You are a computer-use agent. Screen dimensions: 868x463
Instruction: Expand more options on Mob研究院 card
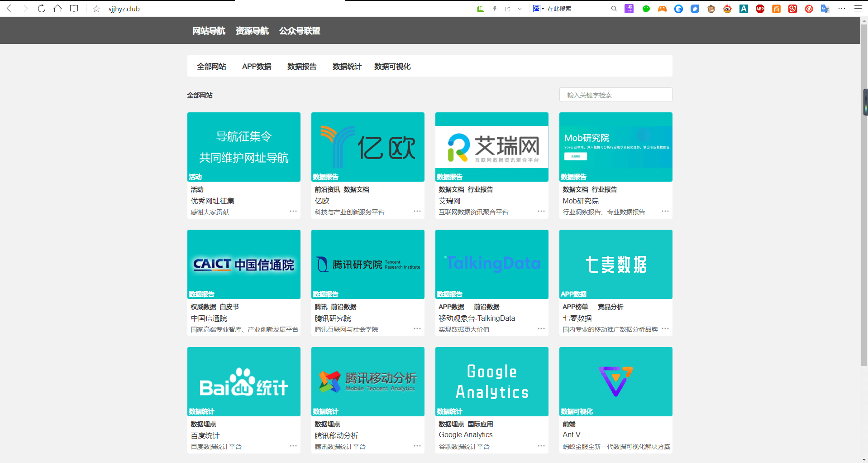pyautogui.click(x=665, y=211)
